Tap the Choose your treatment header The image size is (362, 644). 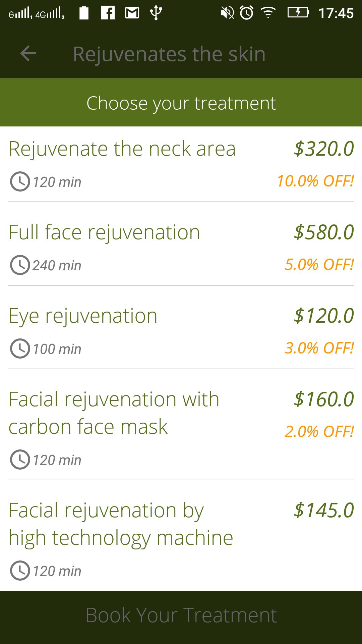[x=181, y=103]
